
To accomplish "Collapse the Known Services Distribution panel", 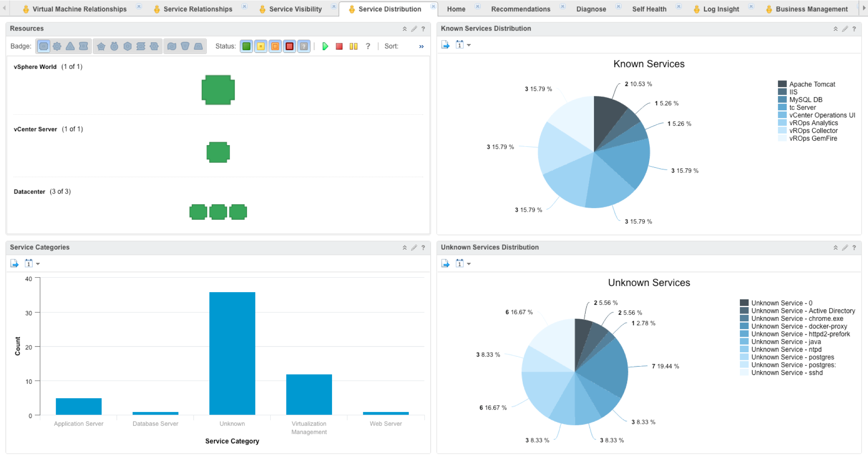I will pos(835,29).
